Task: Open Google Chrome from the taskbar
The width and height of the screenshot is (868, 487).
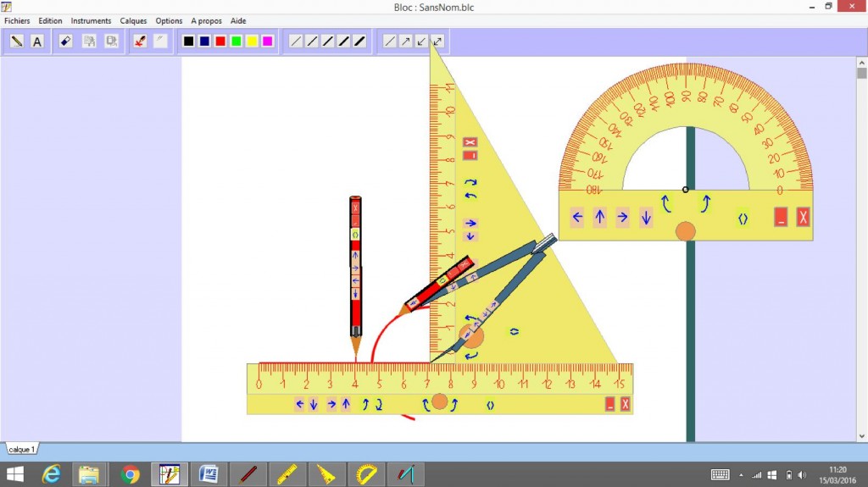Action: 130,473
